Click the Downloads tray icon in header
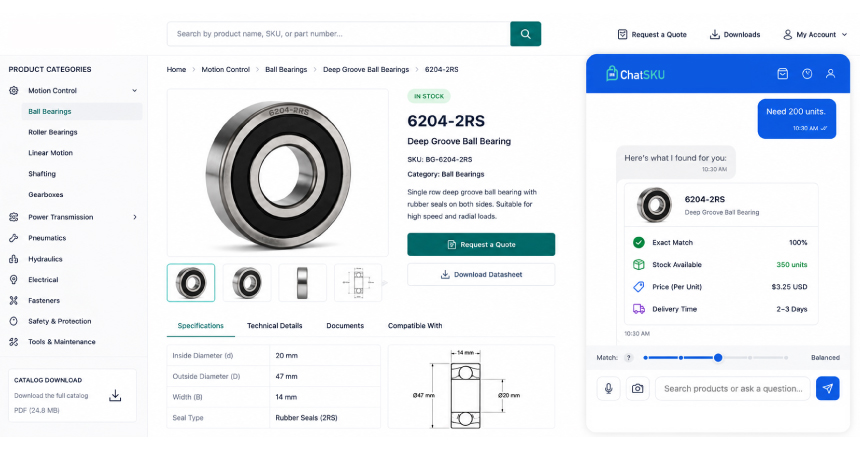The width and height of the screenshot is (860, 452). coord(715,35)
